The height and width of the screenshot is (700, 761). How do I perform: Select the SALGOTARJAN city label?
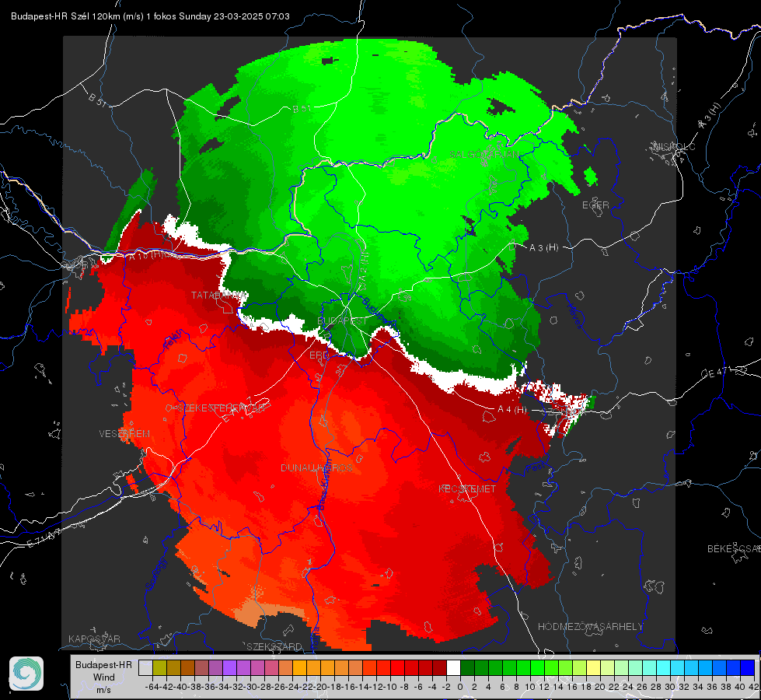(484, 155)
